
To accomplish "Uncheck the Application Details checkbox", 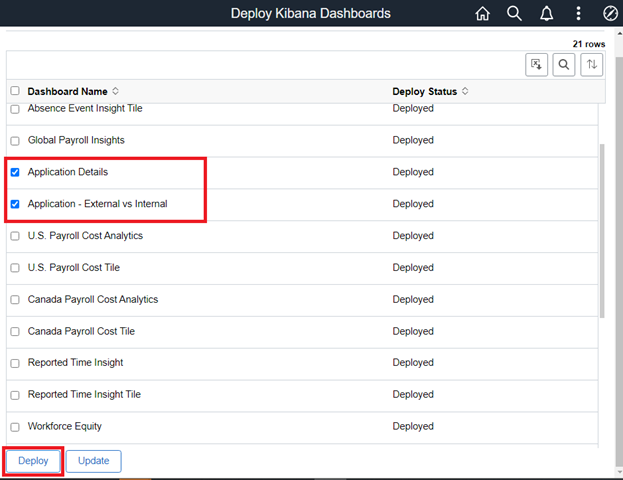I will [x=15, y=172].
